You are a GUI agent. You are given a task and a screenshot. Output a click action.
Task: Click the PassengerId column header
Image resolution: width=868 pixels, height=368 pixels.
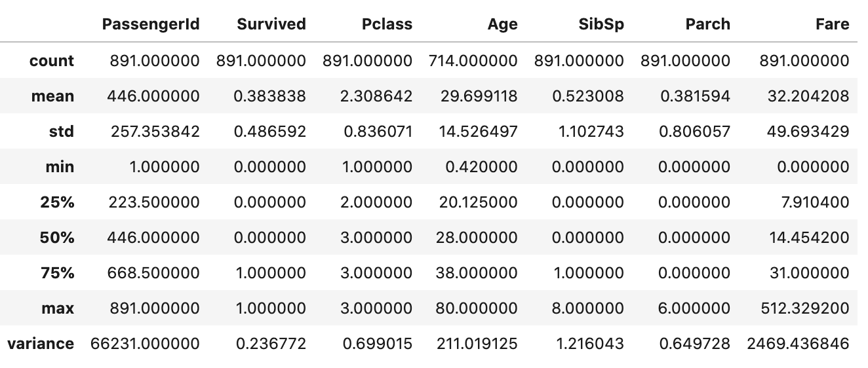[x=151, y=24]
